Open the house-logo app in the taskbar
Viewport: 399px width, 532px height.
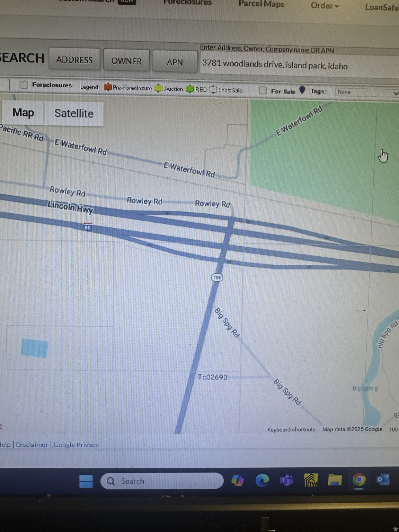pos(311,480)
